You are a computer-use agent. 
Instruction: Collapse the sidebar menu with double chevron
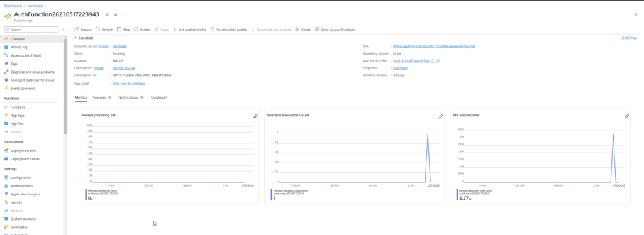point(64,30)
